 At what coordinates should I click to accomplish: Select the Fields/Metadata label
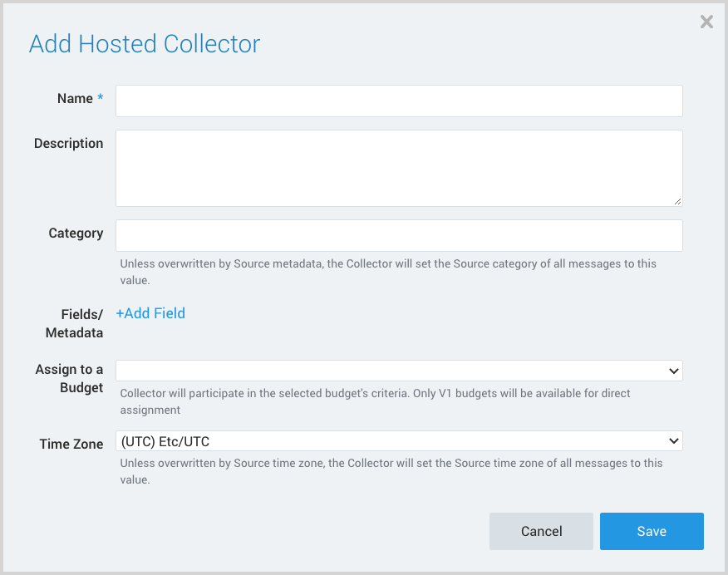[75, 323]
